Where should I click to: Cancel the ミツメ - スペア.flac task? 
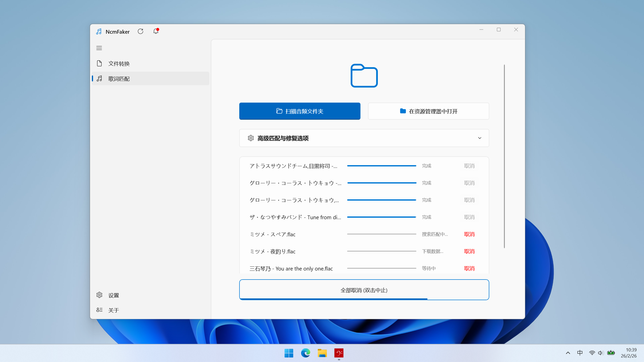[x=469, y=234]
